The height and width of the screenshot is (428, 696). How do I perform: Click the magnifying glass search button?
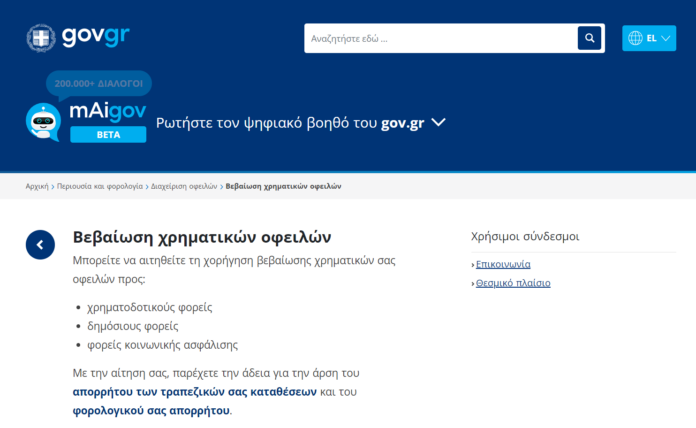tap(589, 38)
